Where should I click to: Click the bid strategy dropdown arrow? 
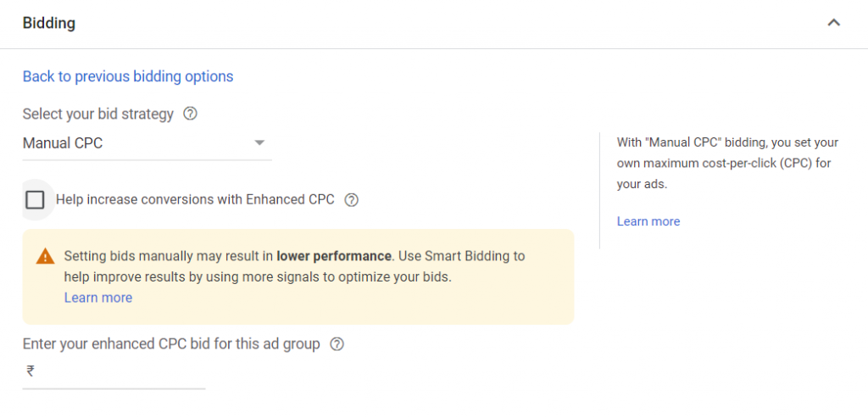[260, 143]
